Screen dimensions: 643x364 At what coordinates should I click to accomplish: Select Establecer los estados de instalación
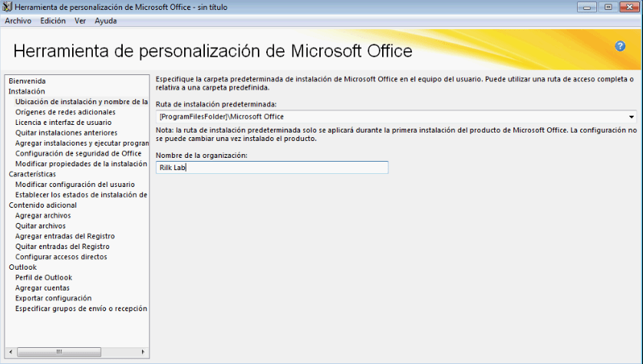[81, 195]
